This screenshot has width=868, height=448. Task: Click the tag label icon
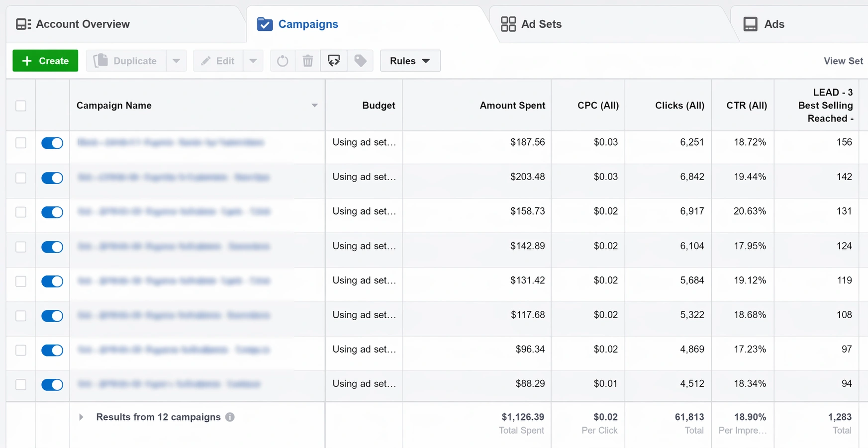(360, 61)
